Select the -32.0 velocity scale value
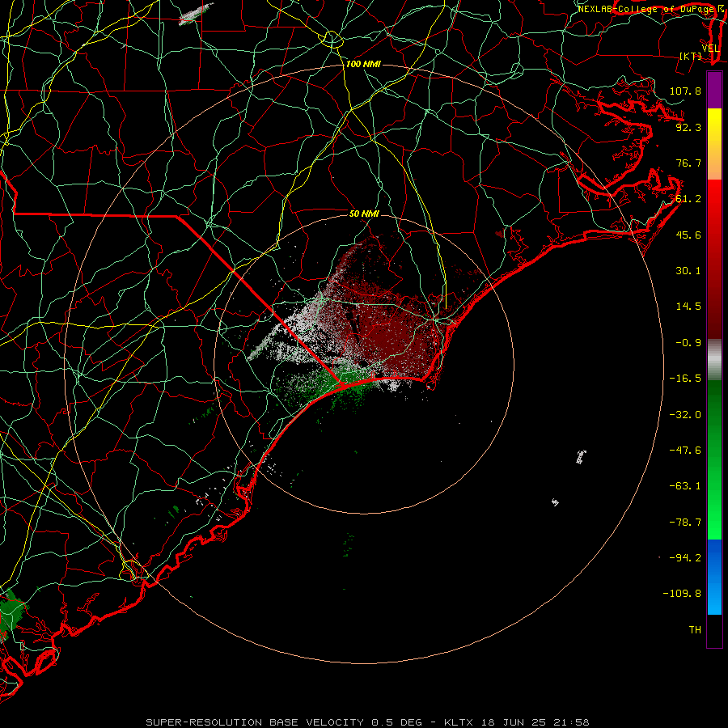 [x=685, y=415]
